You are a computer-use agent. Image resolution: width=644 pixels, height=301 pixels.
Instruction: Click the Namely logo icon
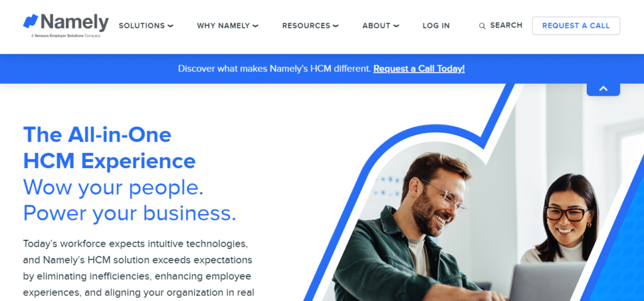(31, 21)
